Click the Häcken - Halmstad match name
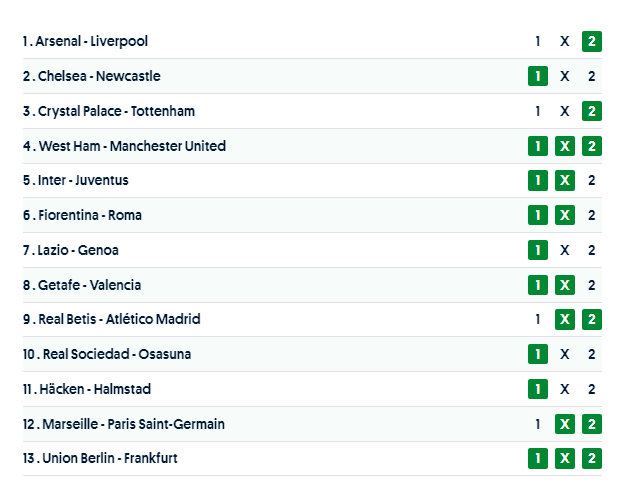This screenshot has width=621, height=487. click(87, 389)
